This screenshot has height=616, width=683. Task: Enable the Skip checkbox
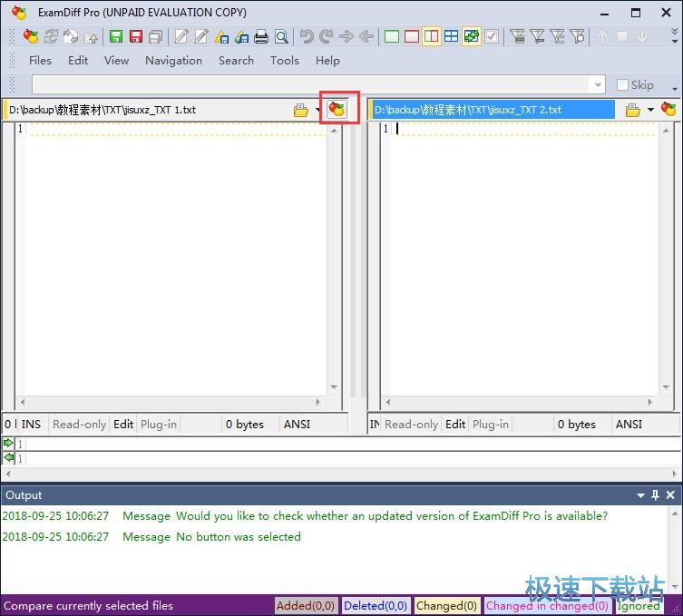[622, 84]
